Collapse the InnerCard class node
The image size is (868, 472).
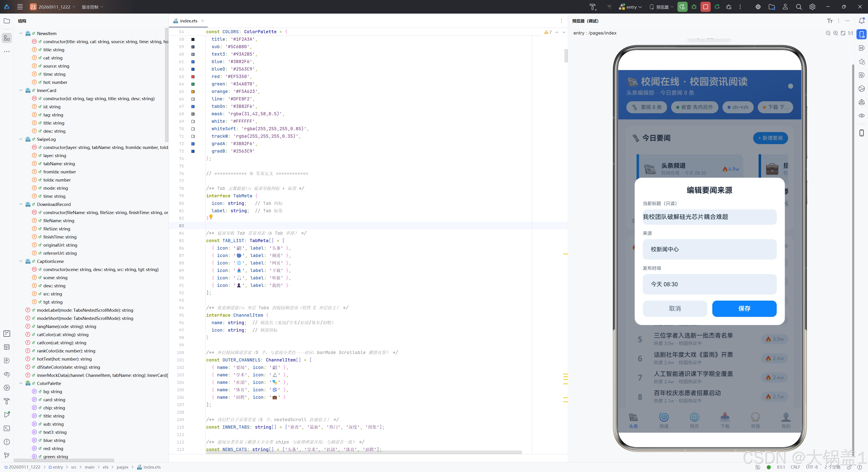click(x=21, y=90)
